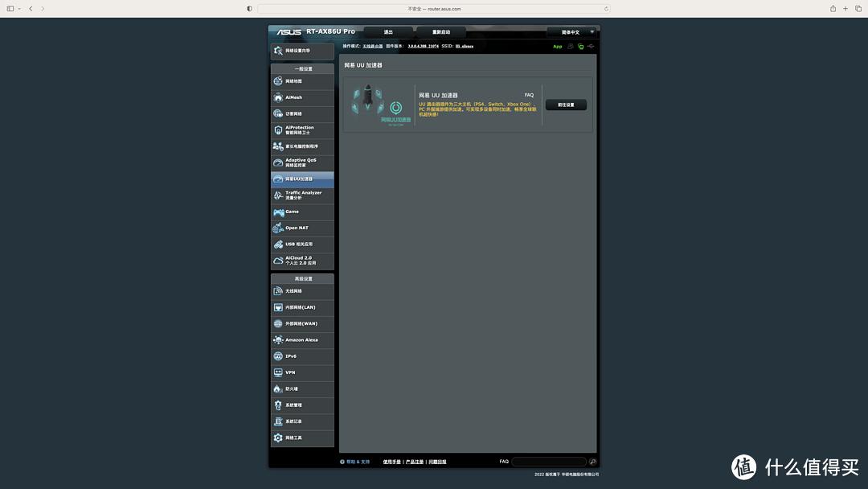Go to AiMesh in the sidebar
868x489 pixels.
(302, 97)
